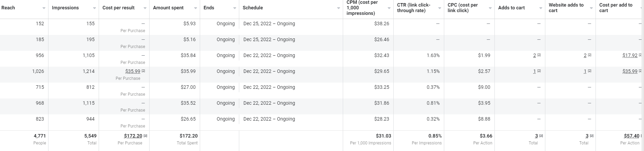
Task: Click the underlined $172.20 cost per result total
Action: click(x=133, y=136)
